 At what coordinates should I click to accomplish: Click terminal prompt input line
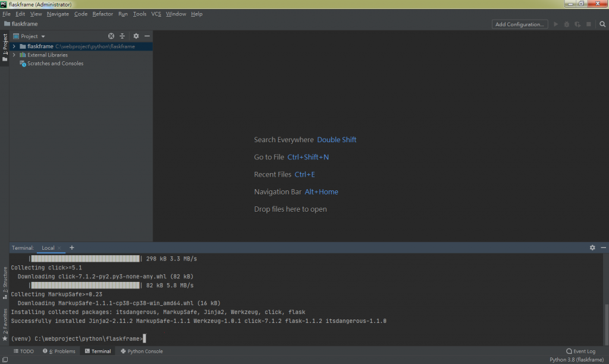click(x=78, y=339)
